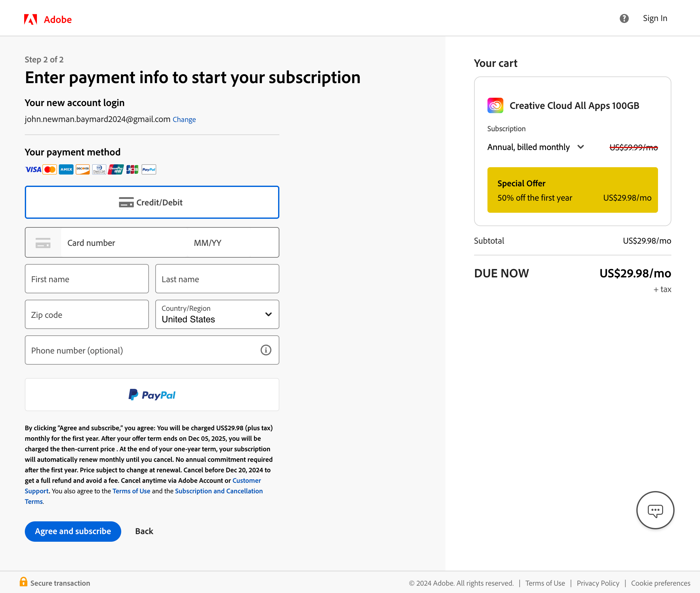
Task: Select the Credit/Debit payment option
Action: click(x=152, y=202)
